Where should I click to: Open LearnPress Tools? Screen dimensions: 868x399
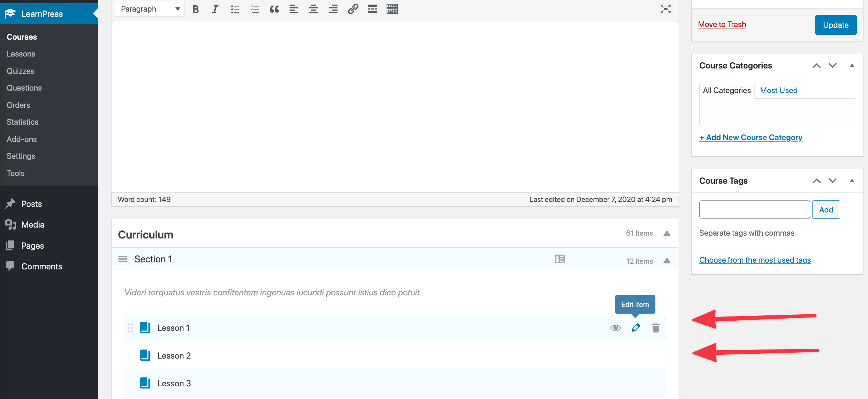[x=15, y=173]
